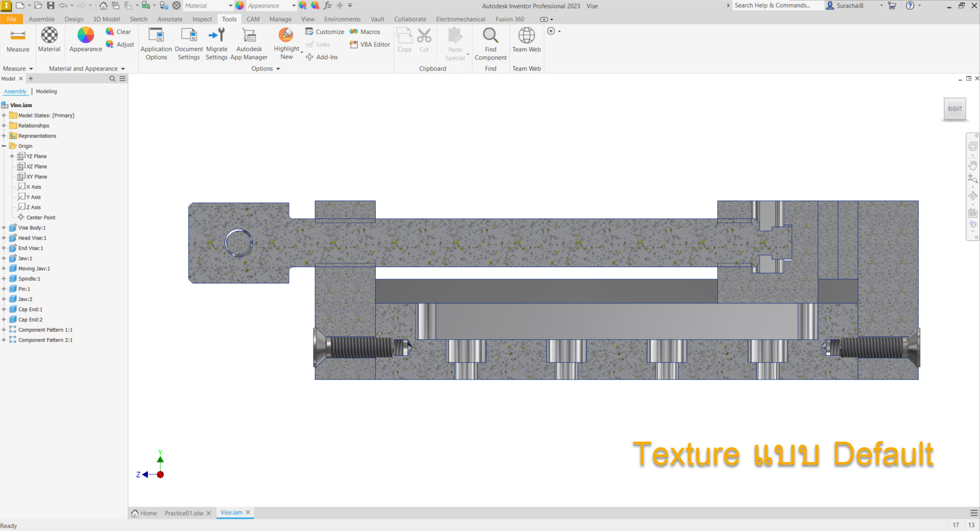Click the Add-Ins button
980x531 pixels.
(x=322, y=57)
